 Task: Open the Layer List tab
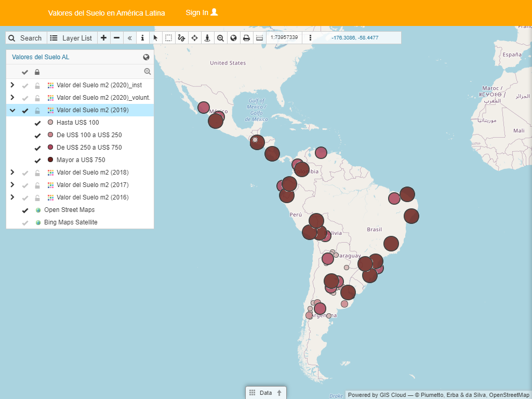(x=71, y=38)
